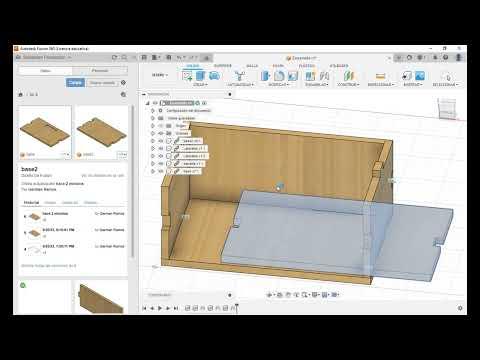Click the third Crear group tool icon

(214, 76)
